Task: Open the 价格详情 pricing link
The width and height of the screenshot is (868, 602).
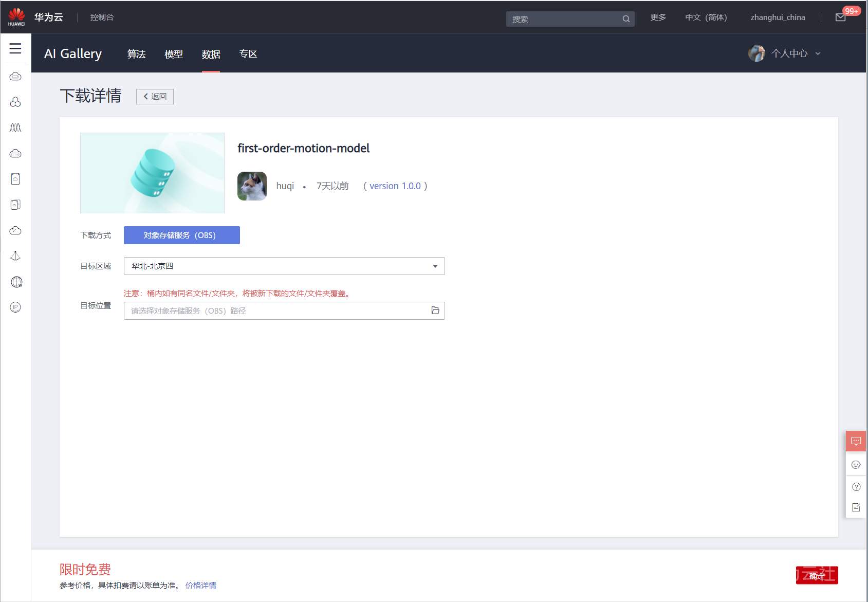Action: pos(201,586)
